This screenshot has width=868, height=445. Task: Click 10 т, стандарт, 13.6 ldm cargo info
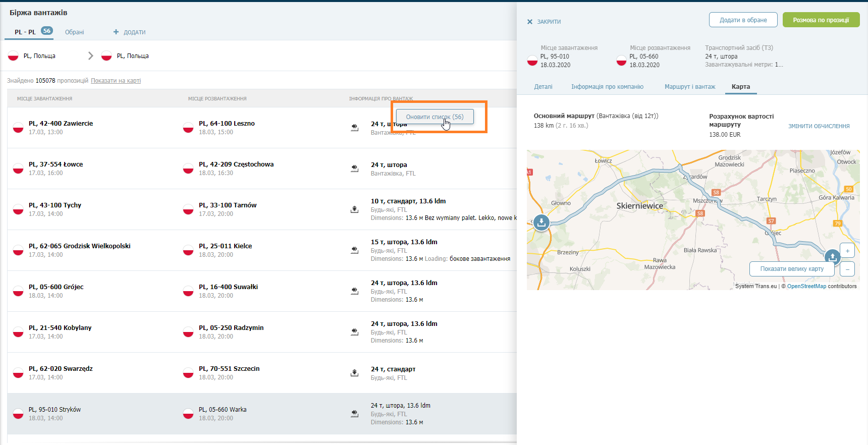tap(408, 201)
